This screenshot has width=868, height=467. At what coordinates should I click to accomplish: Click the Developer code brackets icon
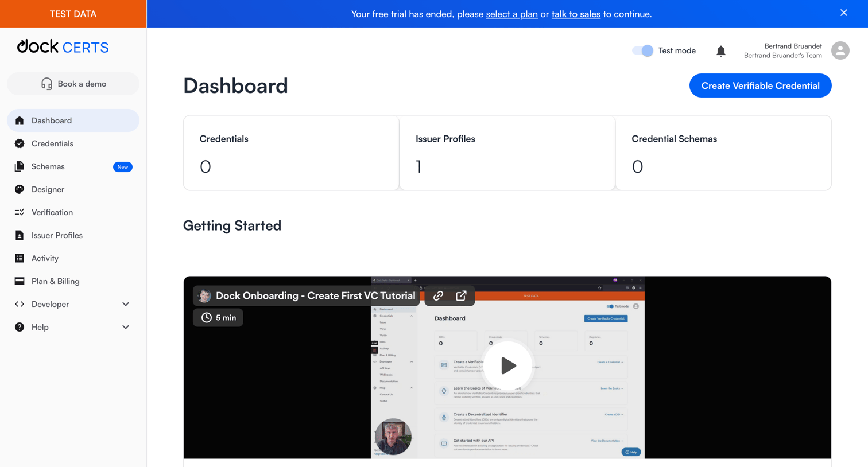point(20,304)
